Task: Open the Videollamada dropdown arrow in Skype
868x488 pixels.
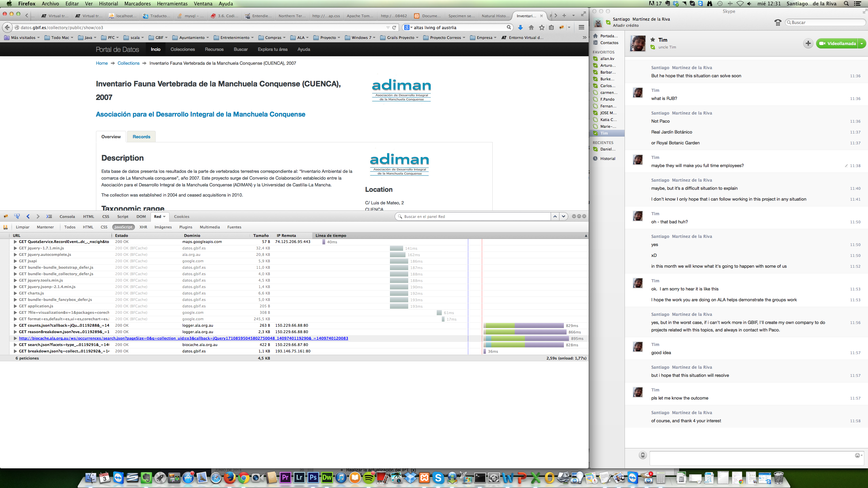Action: click(862, 43)
